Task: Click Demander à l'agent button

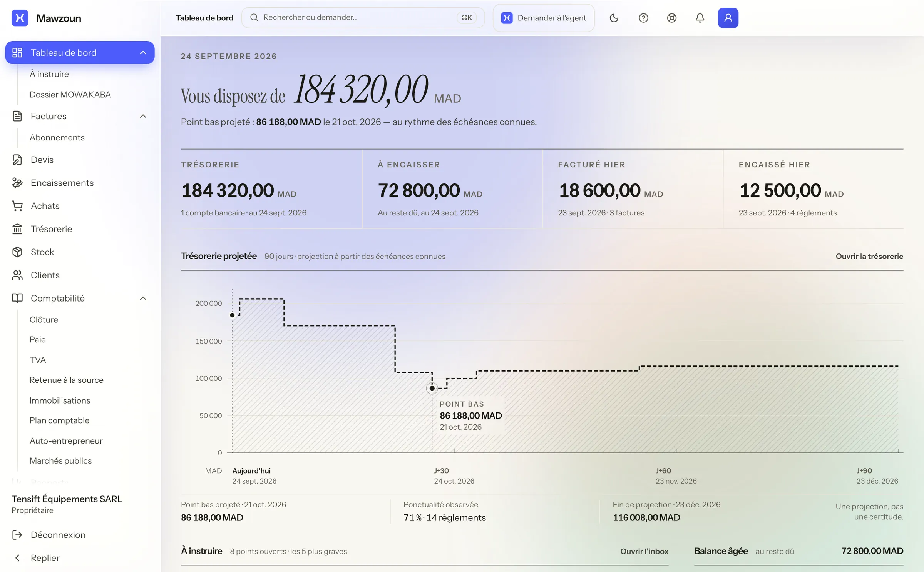Action: (544, 18)
